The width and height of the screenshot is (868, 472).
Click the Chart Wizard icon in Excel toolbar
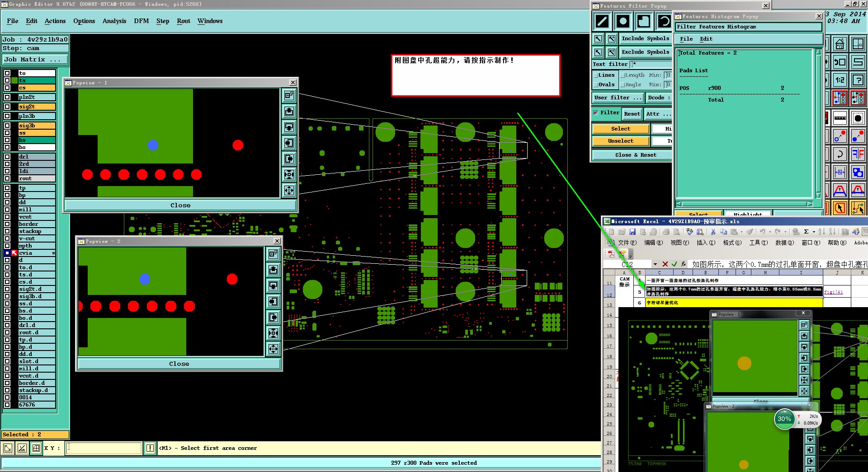[845, 232]
